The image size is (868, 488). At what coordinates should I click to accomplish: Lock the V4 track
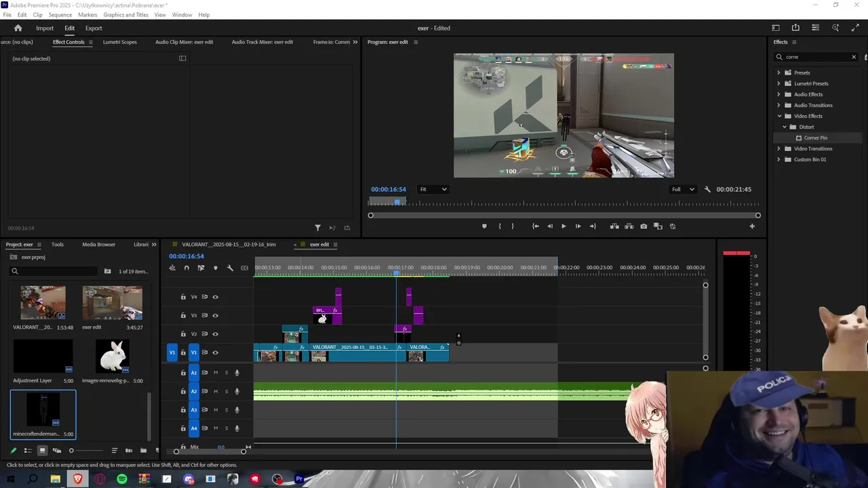click(x=183, y=297)
